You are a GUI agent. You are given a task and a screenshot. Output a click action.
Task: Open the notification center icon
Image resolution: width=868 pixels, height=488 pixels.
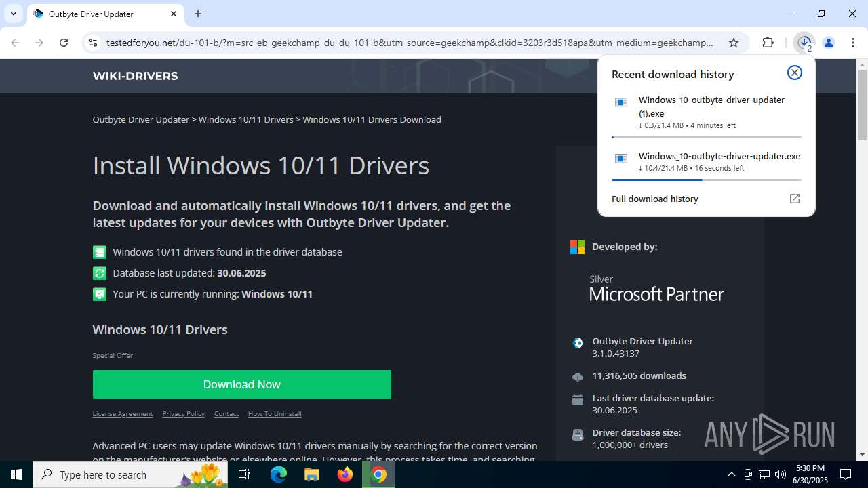pos(846,474)
